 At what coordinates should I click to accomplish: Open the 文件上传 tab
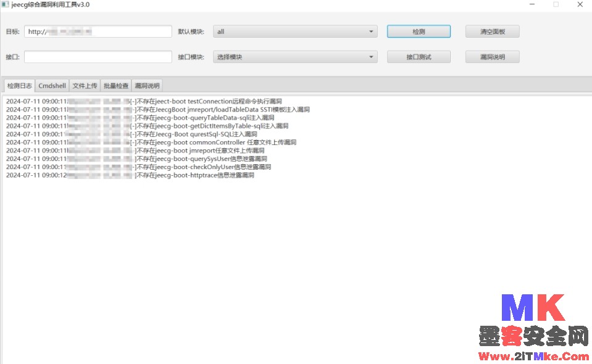click(85, 86)
